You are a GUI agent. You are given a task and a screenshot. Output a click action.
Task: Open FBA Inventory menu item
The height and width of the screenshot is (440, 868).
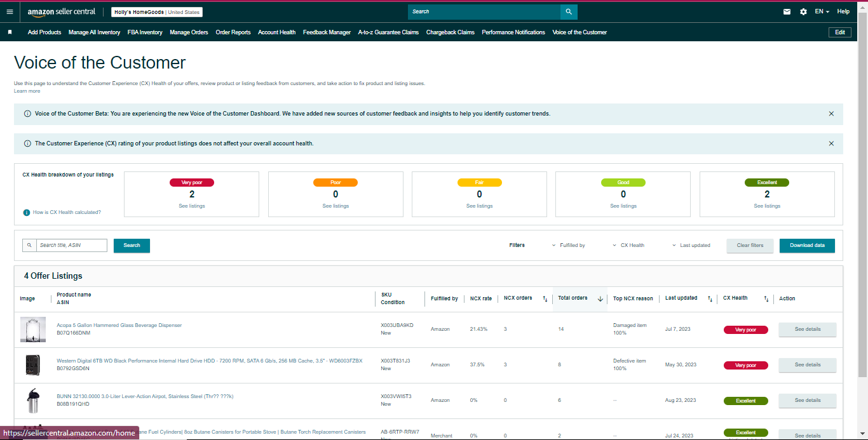coord(145,32)
